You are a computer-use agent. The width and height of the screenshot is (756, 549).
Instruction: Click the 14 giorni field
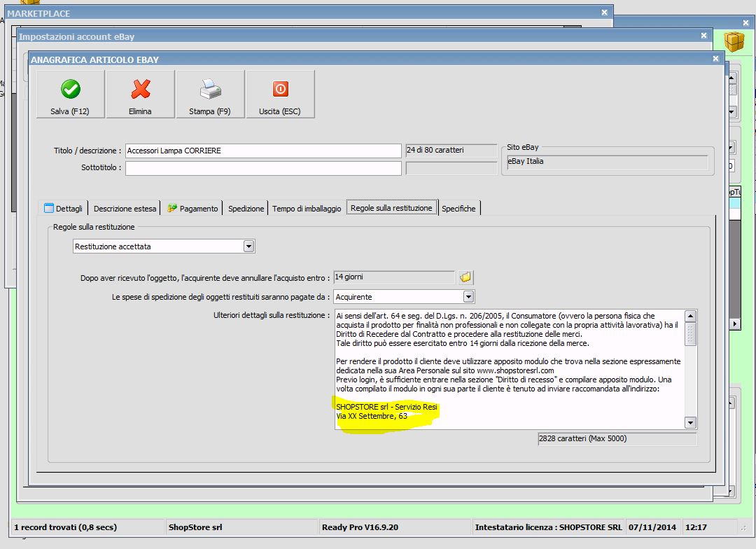394,277
